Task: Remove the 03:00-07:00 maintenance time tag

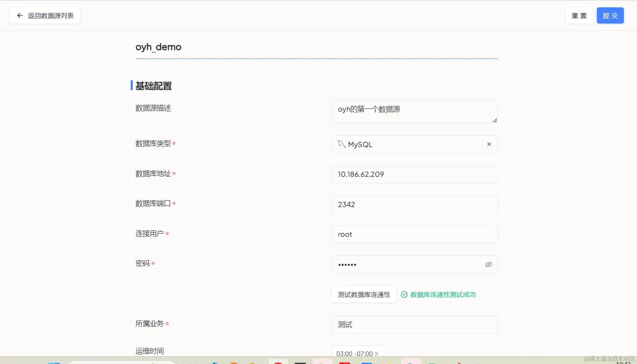Action: coord(376,354)
